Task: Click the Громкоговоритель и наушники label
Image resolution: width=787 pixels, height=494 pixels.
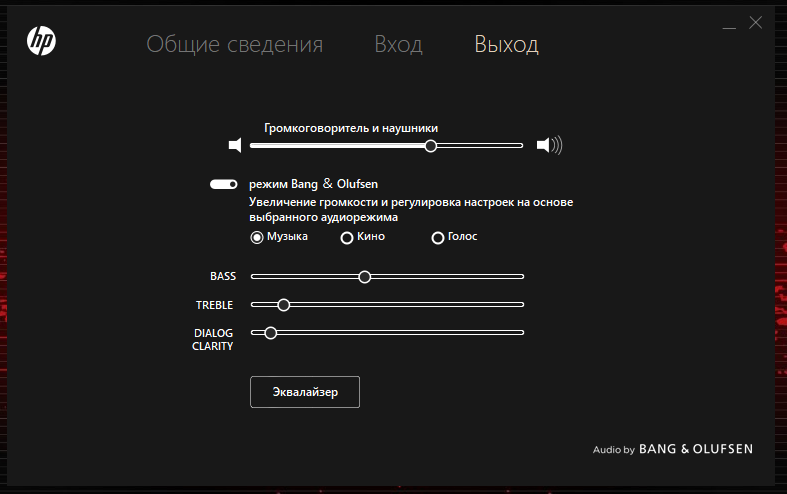Action: coord(351,128)
